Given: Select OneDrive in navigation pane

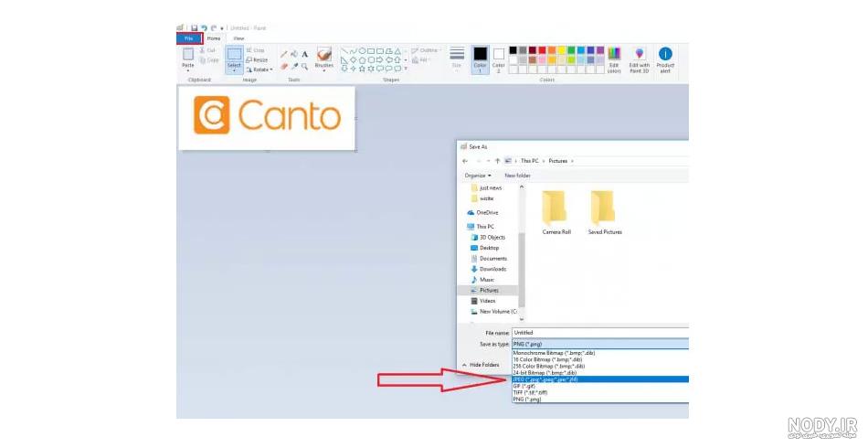Looking at the screenshot, I should pos(482,213).
